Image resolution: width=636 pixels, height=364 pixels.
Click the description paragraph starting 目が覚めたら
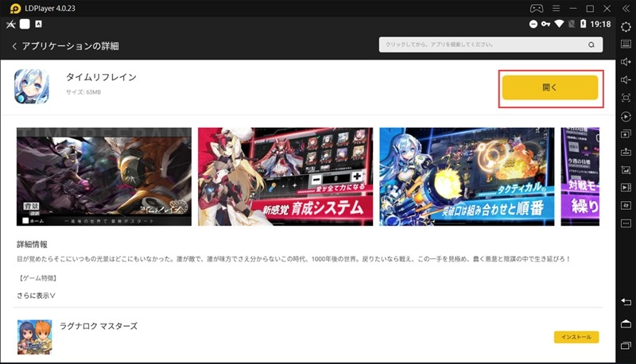[293, 258]
